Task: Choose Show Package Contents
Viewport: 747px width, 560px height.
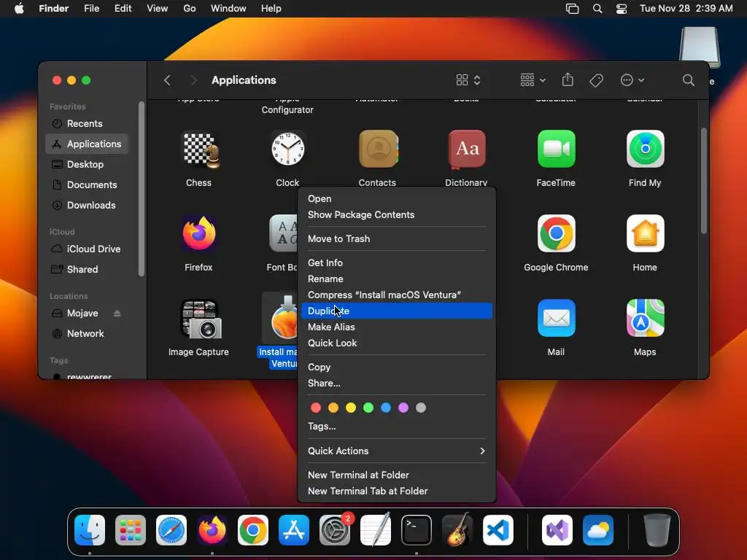Action: [x=396, y=215]
